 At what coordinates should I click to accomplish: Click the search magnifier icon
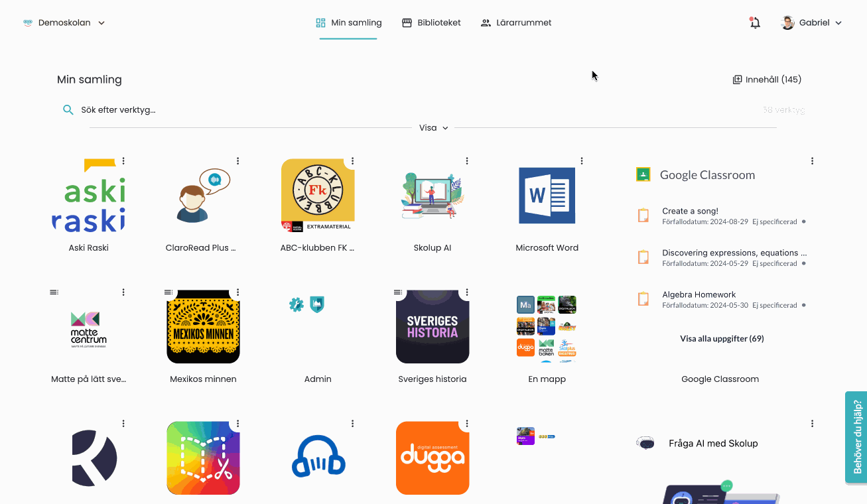coord(68,110)
